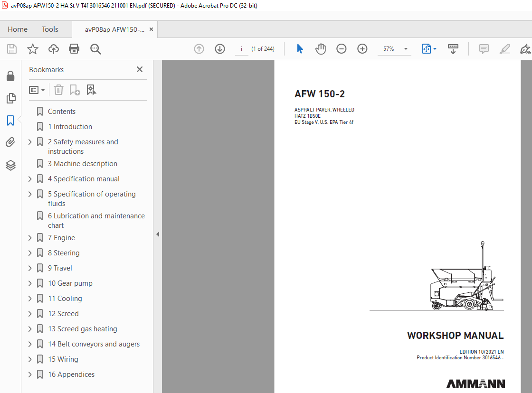Add document to starred with star icon
532x393 pixels.
coord(33,49)
